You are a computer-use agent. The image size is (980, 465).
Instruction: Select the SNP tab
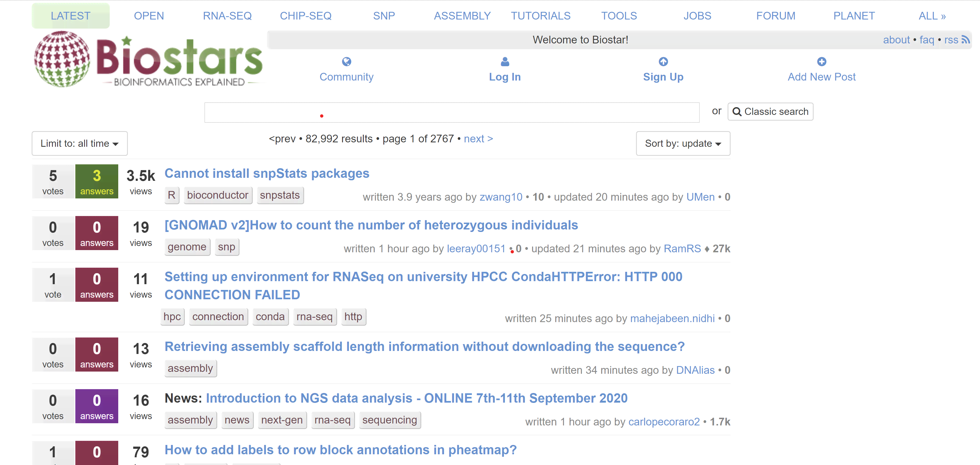tap(384, 16)
